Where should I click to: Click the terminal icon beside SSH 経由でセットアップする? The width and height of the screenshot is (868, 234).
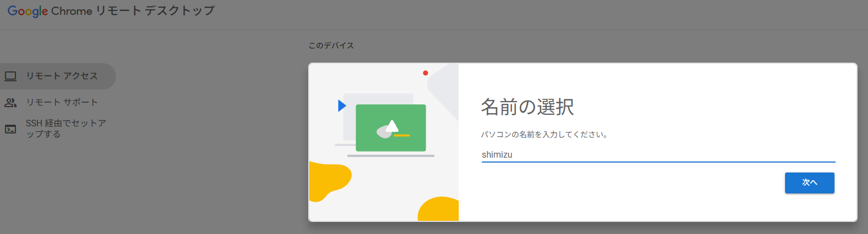10,129
